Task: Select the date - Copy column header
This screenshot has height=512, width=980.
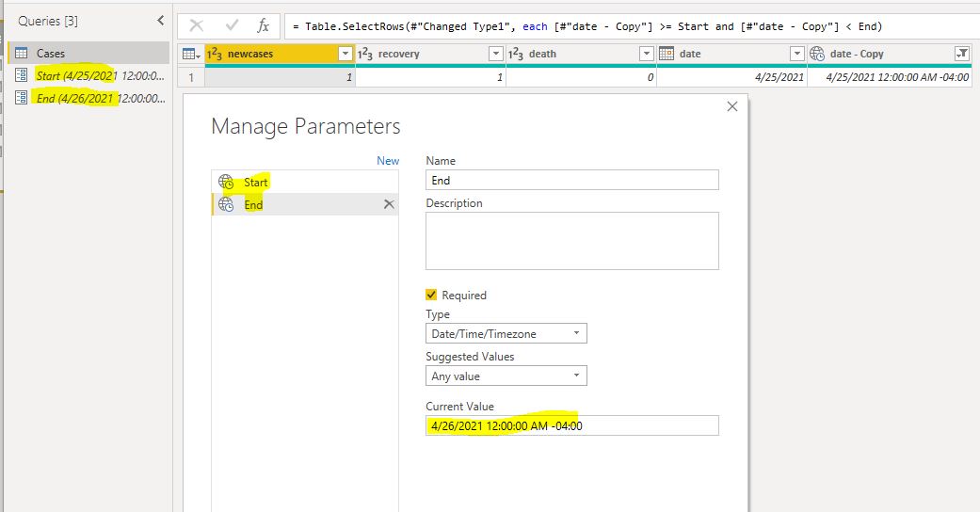Action: (890, 54)
